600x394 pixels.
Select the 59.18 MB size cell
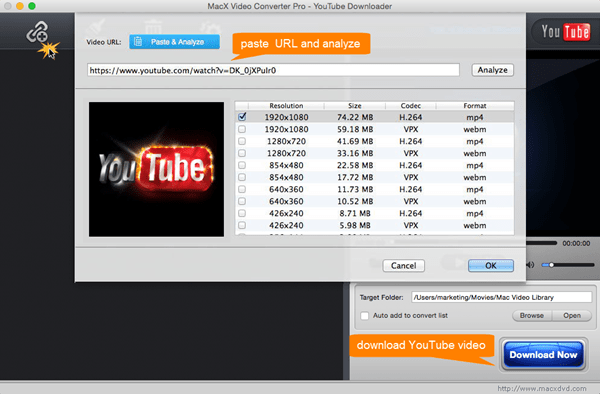355,129
